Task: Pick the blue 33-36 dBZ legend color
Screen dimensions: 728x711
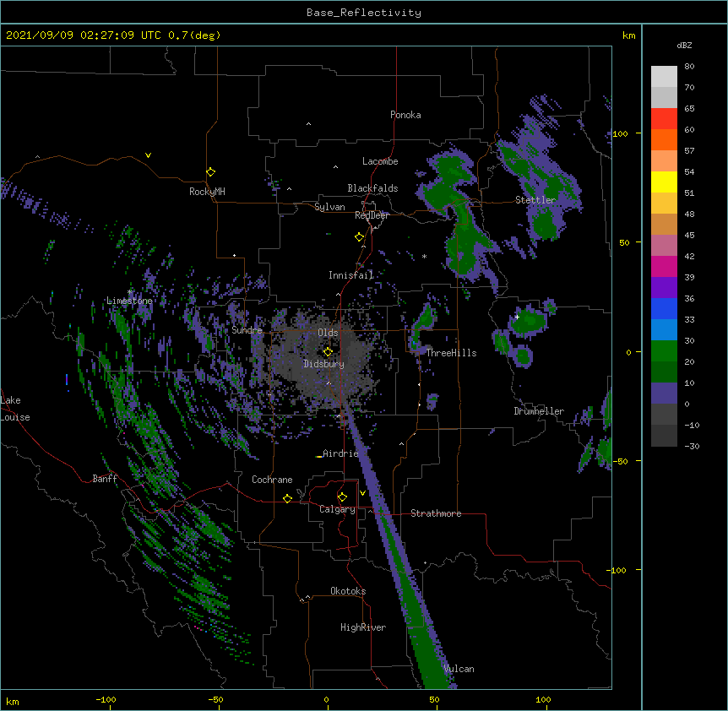Action: 664,308
